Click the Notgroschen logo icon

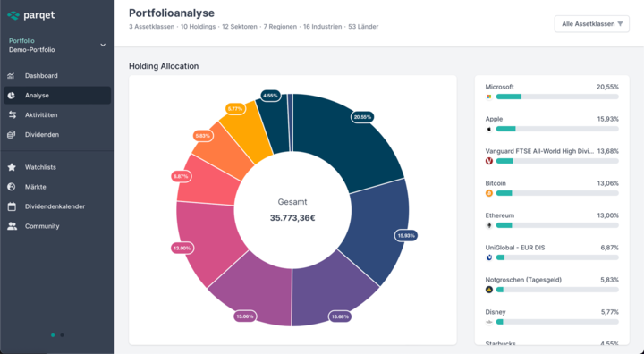tap(489, 290)
